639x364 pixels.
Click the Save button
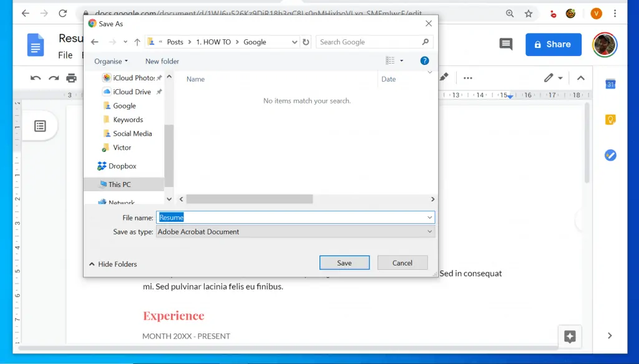344,262
